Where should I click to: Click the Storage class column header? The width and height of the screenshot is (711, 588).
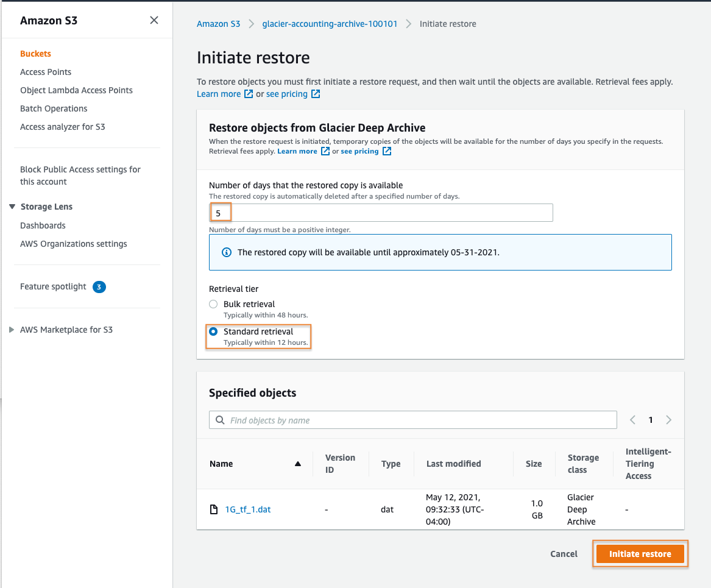[583, 464]
